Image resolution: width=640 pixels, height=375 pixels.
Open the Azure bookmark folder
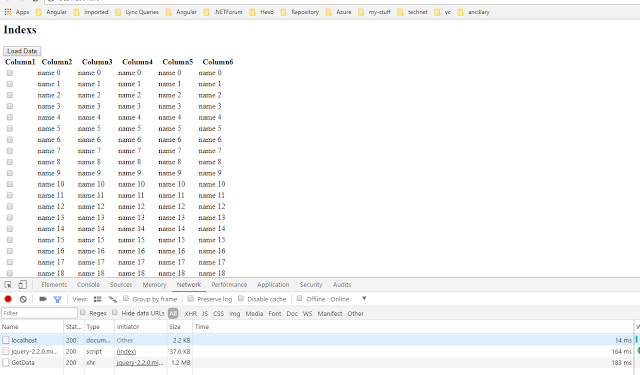click(300, 12)
